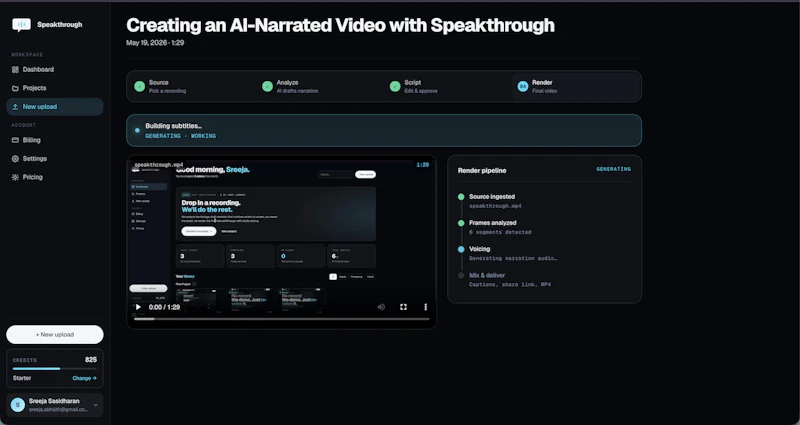
Task: Click the 'speakthrough.mp4' filename overlay on video
Action: tap(159, 165)
